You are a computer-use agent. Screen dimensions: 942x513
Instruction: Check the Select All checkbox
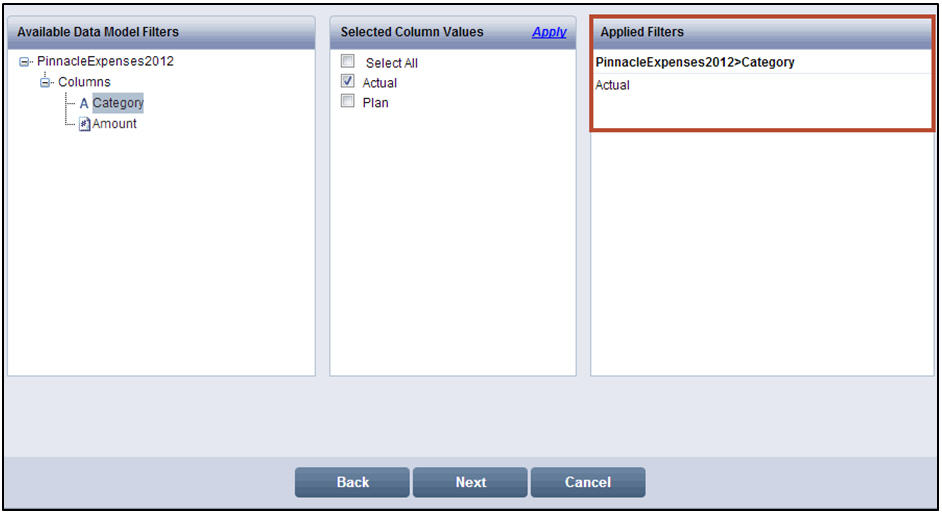click(x=348, y=61)
